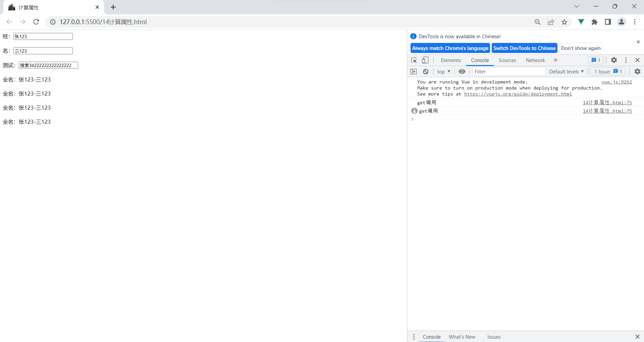This screenshot has height=342, width=644.
Task: Open the 1 Issue indicator
Action: [608, 71]
